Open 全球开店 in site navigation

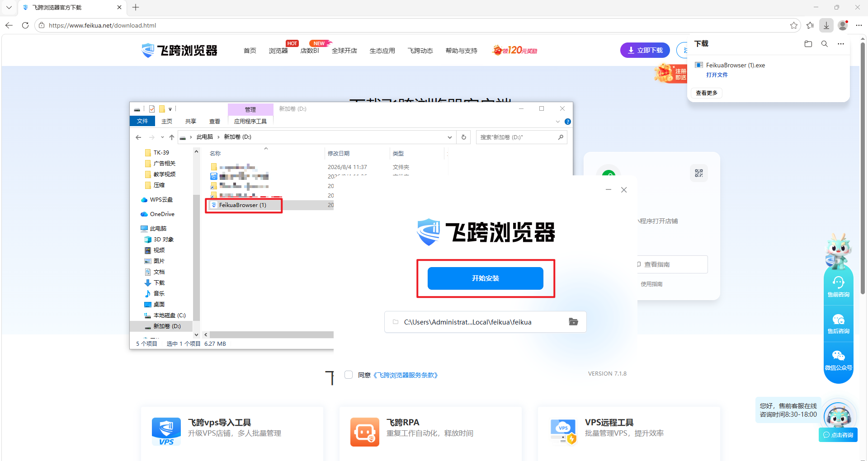(344, 51)
